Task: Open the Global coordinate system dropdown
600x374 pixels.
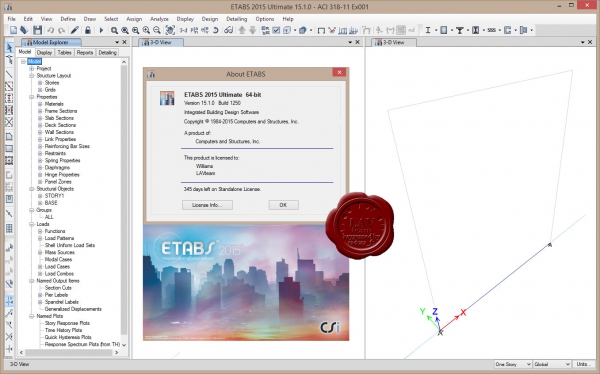Action: click(x=552, y=364)
